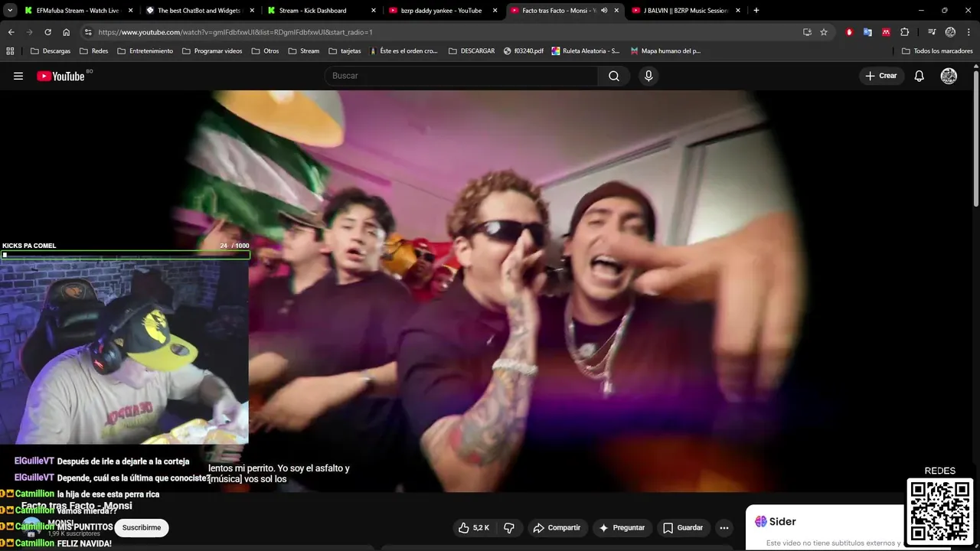This screenshot has height=551, width=980.
Task: Open the Chrome profile avatar
Action: (x=950, y=32)
